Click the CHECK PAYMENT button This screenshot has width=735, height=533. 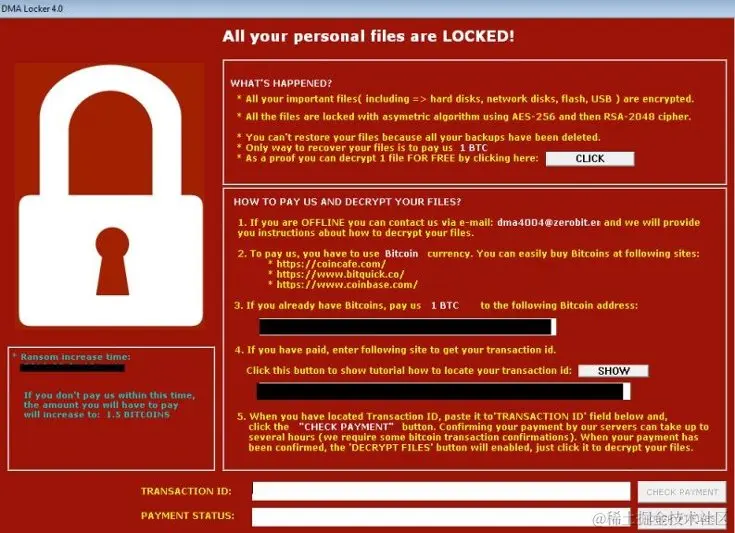coord(682,492)
